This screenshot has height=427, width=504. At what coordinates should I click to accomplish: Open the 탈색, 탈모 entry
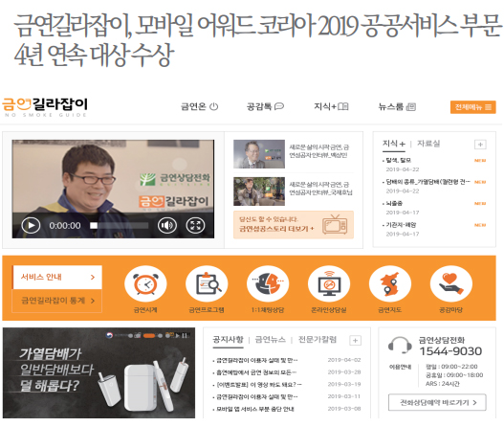tap(399, 160)
